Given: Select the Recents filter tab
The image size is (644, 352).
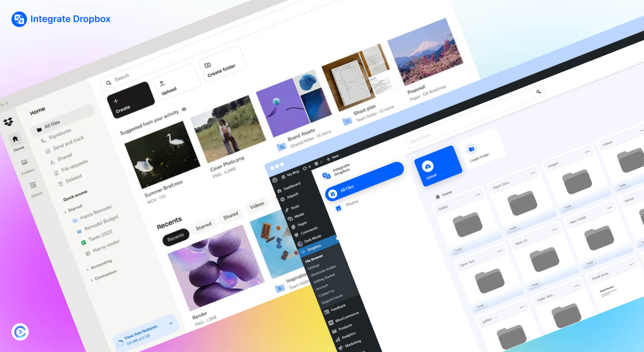Looking at the screenshot, I should coord(176,238).
